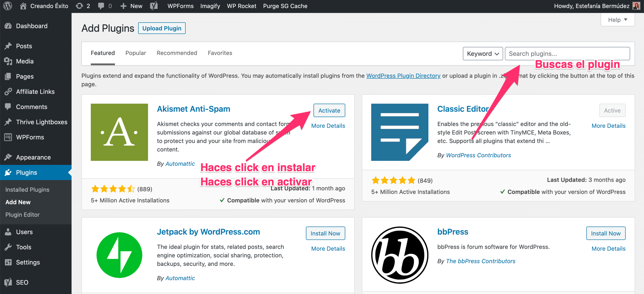
Task: Open the comments bubble icon in admin bar
Action: pyautogui.click(x=101, y=6)
